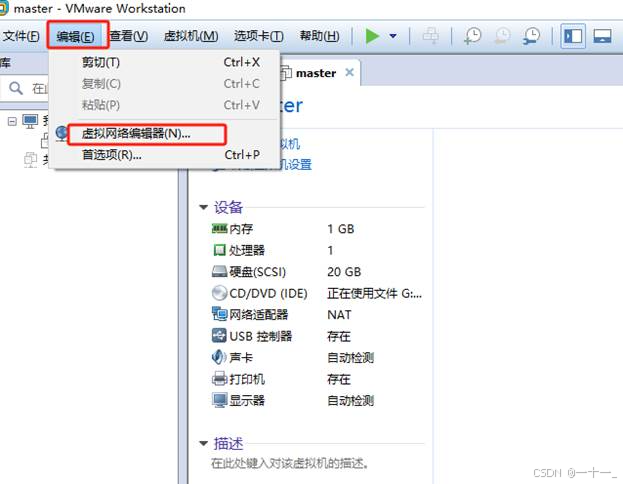
Task: Click the 编辑(E) menu
Action: point(75,37)
